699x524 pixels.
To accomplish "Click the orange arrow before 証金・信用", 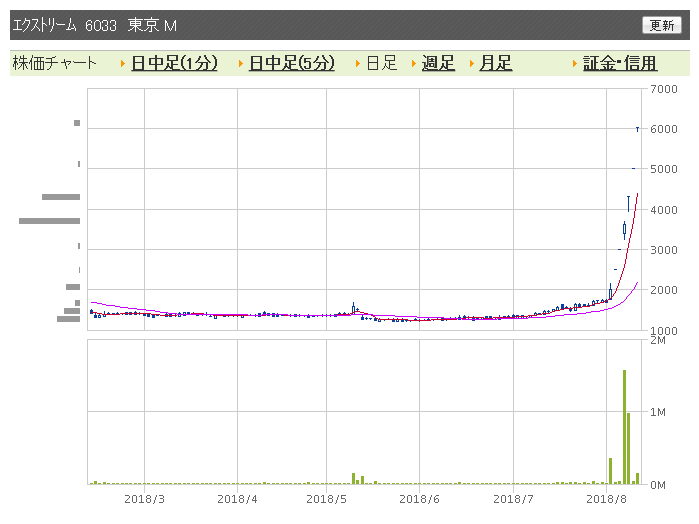I will point(575,63).
